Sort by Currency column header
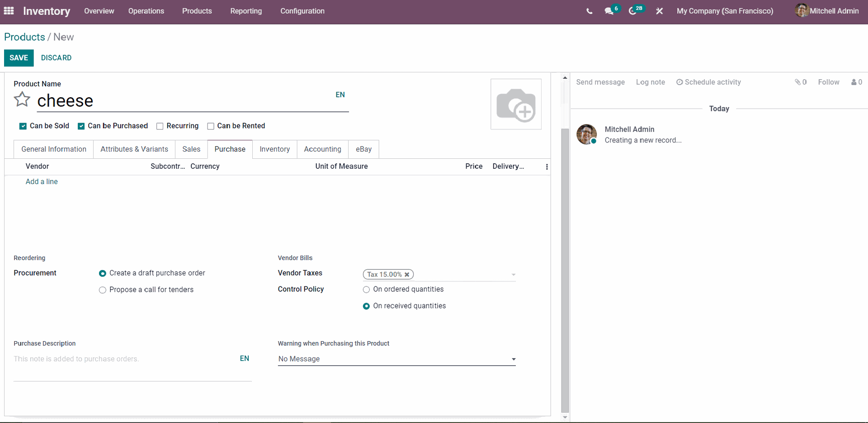This screenshot has height=423, width=868. tap(205, 166)
